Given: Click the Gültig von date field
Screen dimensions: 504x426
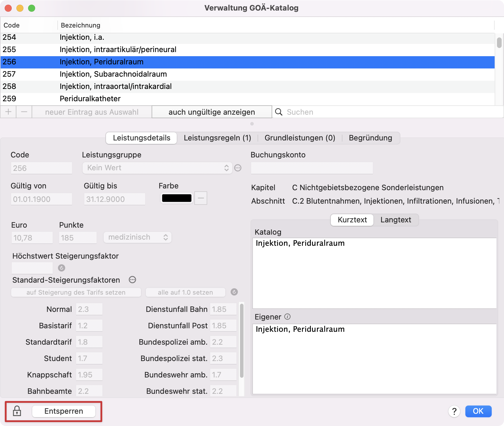Looking at the screenshot, I should (x=41, y=199).
